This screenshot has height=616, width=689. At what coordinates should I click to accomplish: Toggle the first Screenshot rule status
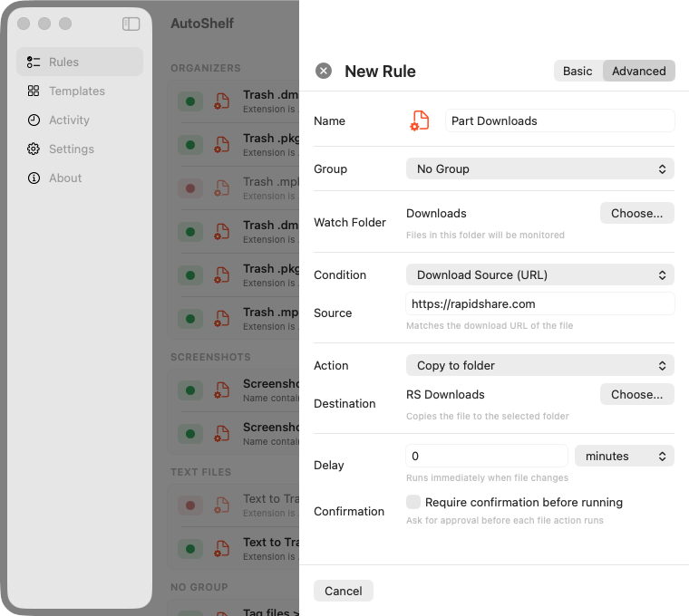pos(190,390)
